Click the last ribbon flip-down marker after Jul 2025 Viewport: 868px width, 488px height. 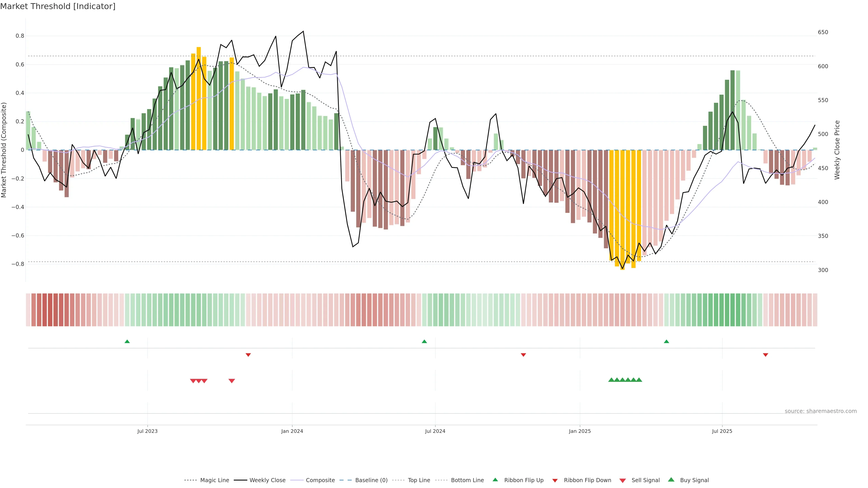pyautogui.click(x=766, y=355)
